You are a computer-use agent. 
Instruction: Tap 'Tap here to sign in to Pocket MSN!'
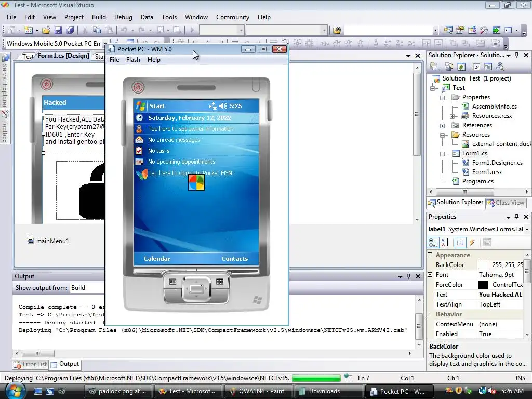[x=191, y=173]
